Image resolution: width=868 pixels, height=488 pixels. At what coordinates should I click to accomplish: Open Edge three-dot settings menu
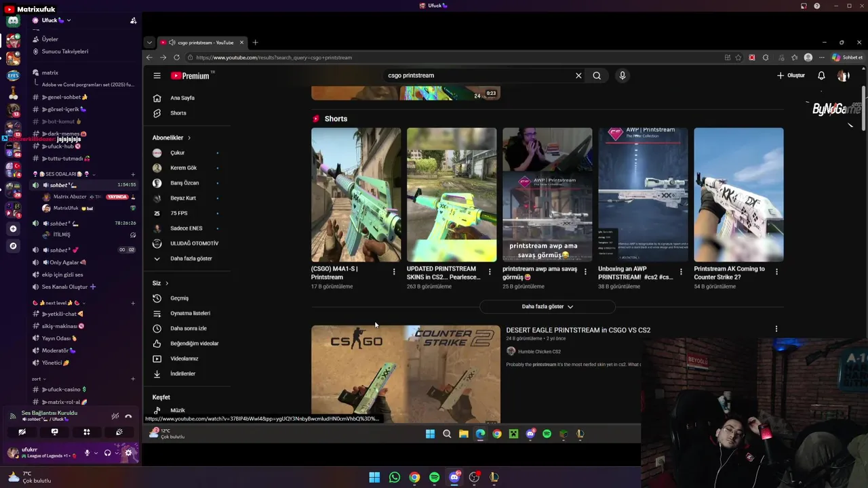point(821,58)
